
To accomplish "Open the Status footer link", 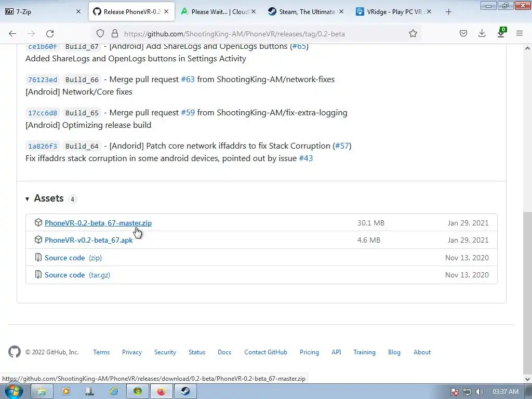I will point(197,352).
